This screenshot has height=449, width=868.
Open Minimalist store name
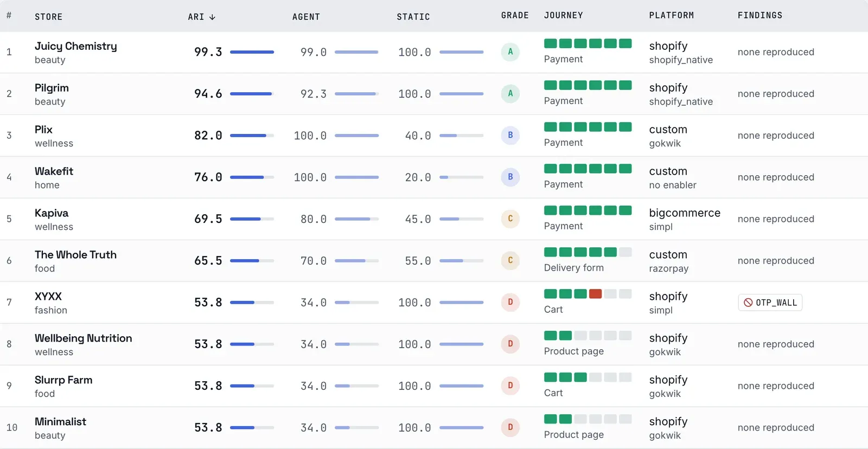click(60, 422)
